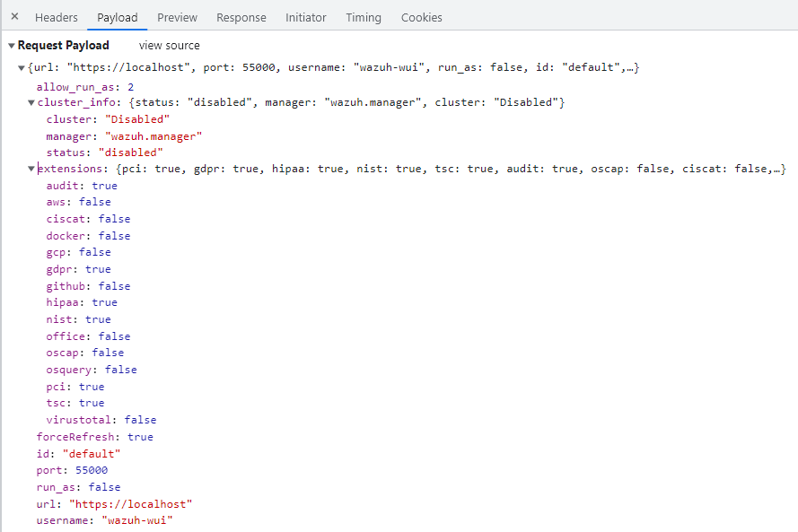Open the Cookies tab
Screen dimensions: 798x532
[421, 17]
